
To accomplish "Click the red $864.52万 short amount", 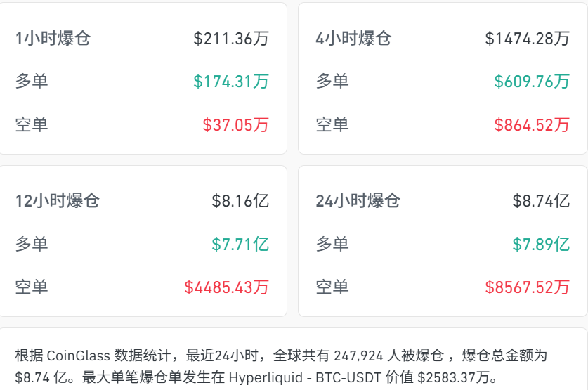I will pos(532,125).
